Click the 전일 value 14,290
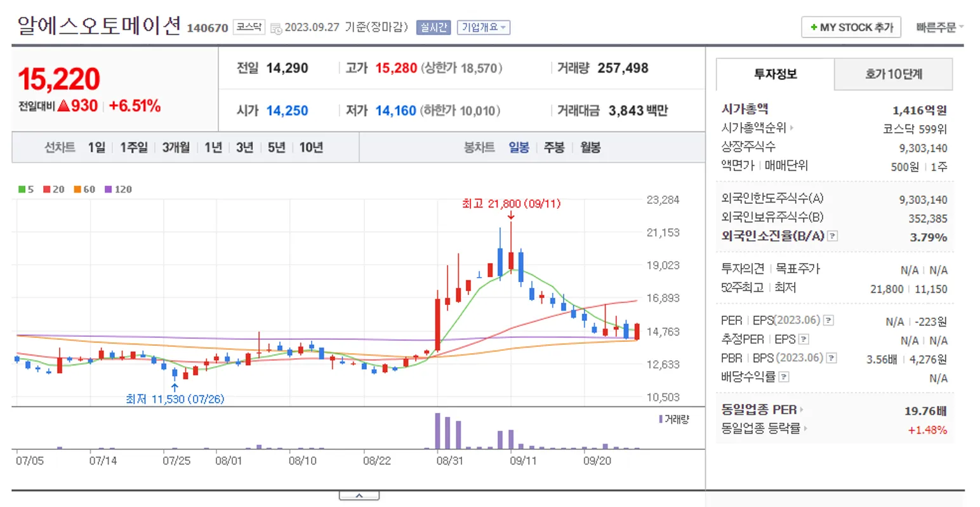This screenshot has height=507, width=980. pos(287,68)
